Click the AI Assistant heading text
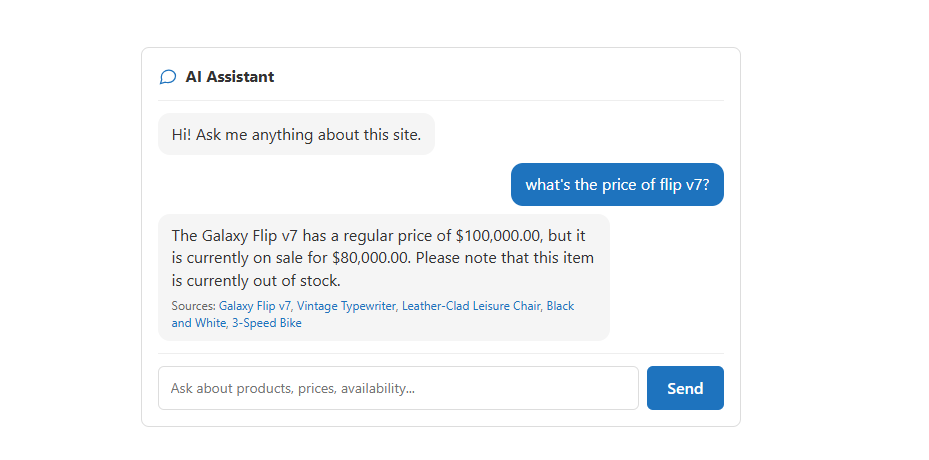The height and width of the screenshot is (460, 929). point(229,77)
